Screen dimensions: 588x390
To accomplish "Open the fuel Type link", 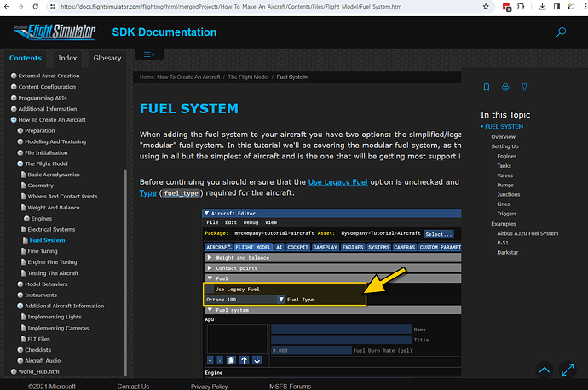I will point(147,193).
